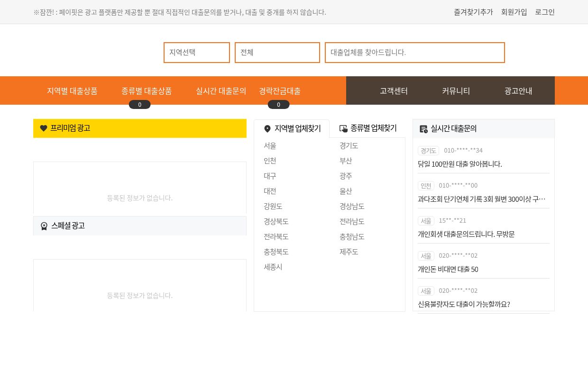
Task: Click the 로그인 link
Action: (x=545, y=12)
